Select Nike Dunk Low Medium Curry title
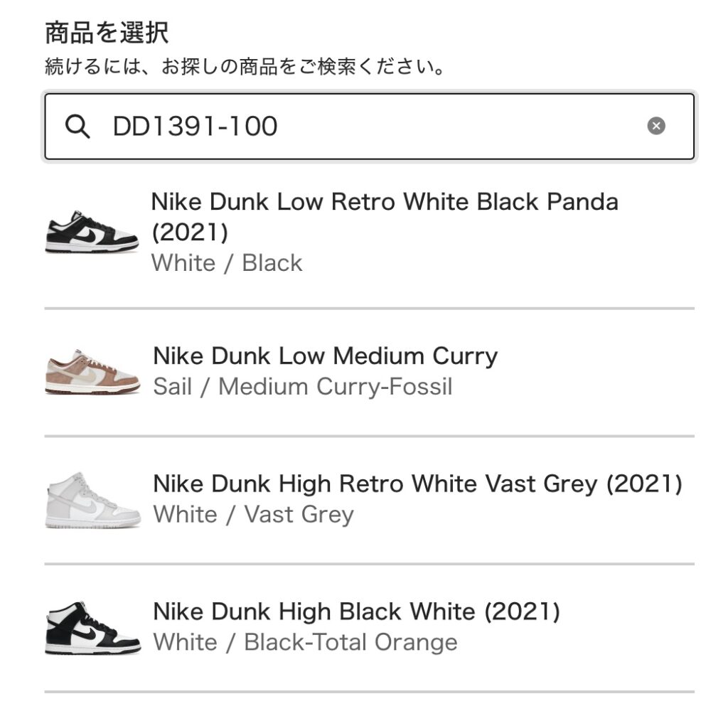Viewport: 728px width, 721px height. (325, 356)
